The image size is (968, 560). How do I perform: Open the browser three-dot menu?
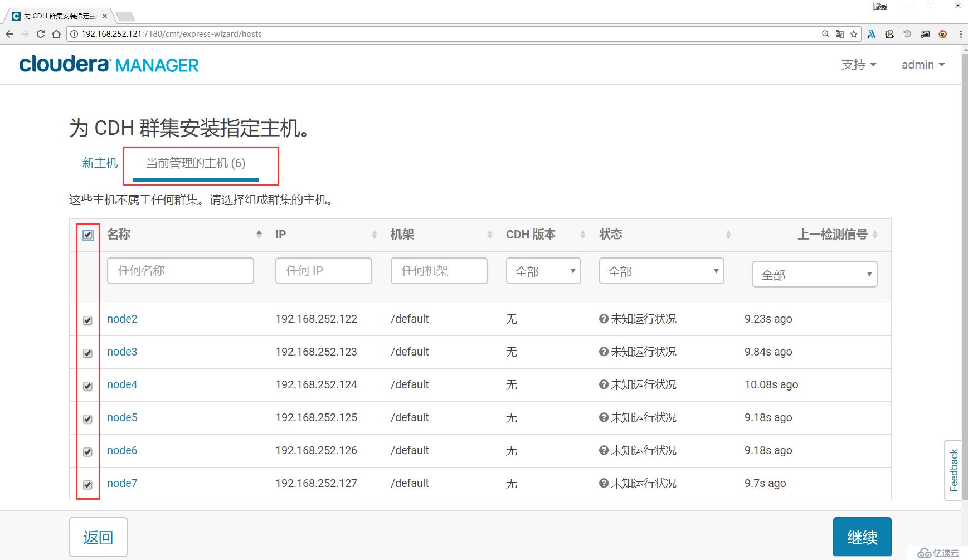(x=961, y=34)
